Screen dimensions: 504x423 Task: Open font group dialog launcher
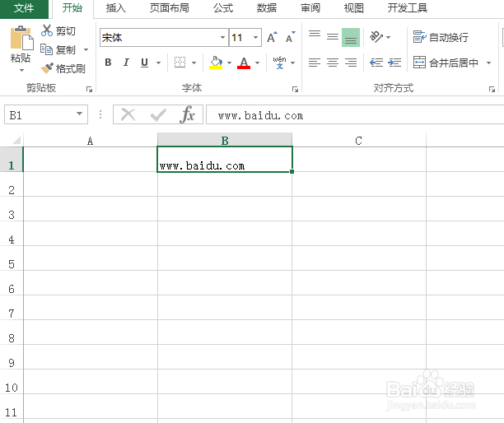(295, 89)
